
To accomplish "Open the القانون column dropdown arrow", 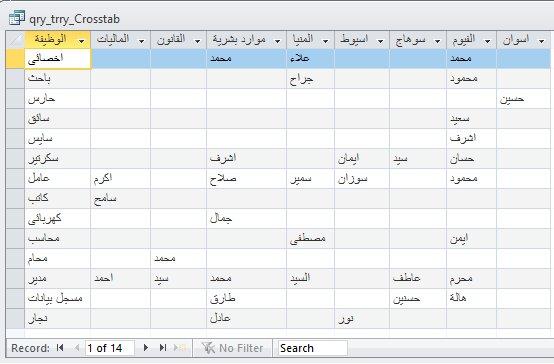I will pyautogui.click(x=198, y=41).
